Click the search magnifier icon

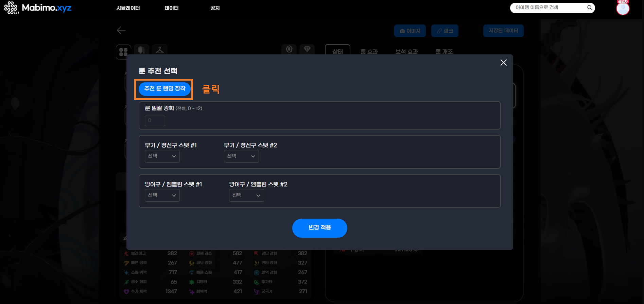tap(589, 7)
